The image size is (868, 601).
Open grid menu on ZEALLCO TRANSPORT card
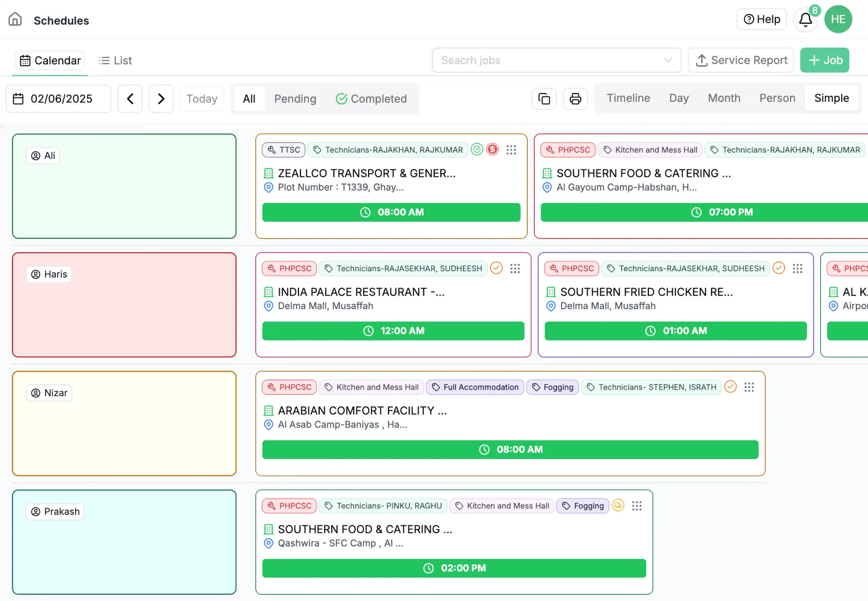tap(511, 150)
